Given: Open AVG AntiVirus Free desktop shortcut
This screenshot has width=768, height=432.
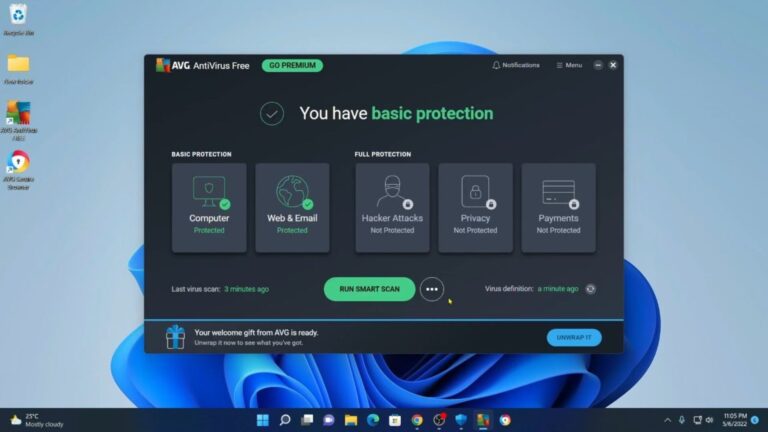Looking at the screenshot, I should point(19,120).
